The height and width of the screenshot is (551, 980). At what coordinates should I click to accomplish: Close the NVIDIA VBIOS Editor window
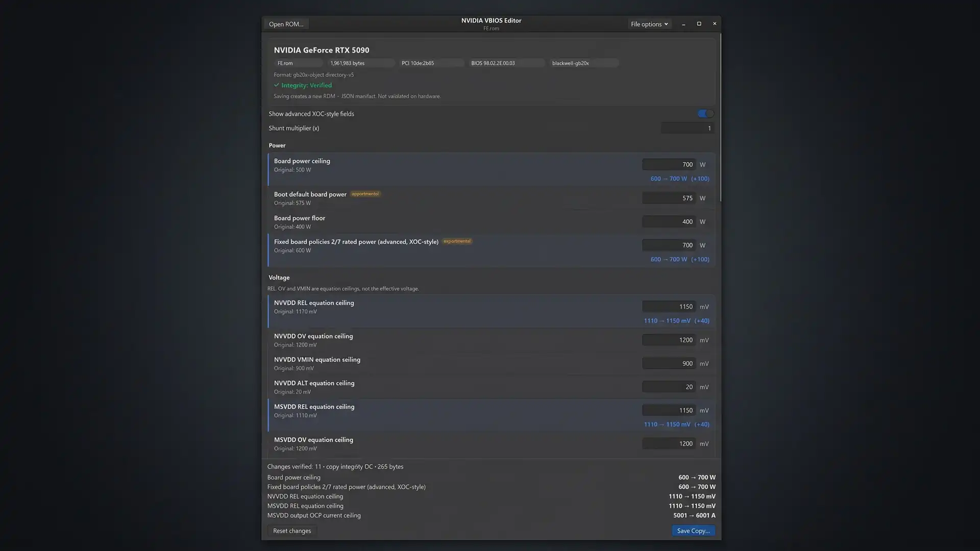714,24
